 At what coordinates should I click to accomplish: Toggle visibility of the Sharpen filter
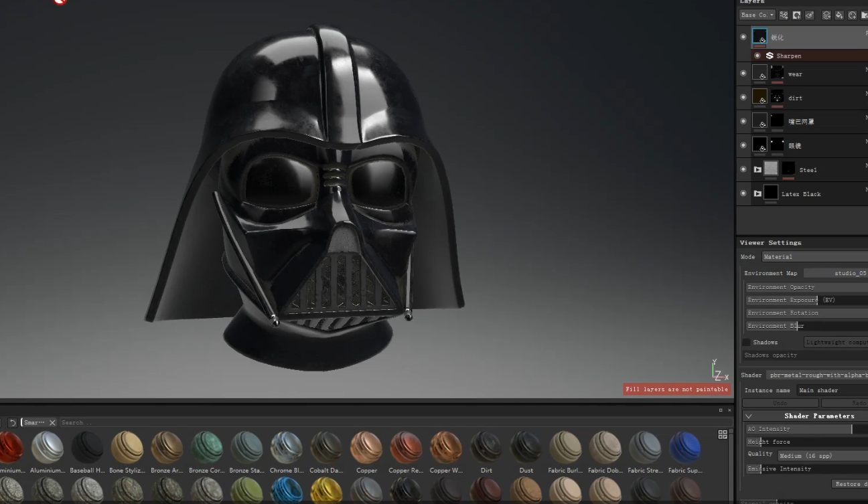(757, 56)
